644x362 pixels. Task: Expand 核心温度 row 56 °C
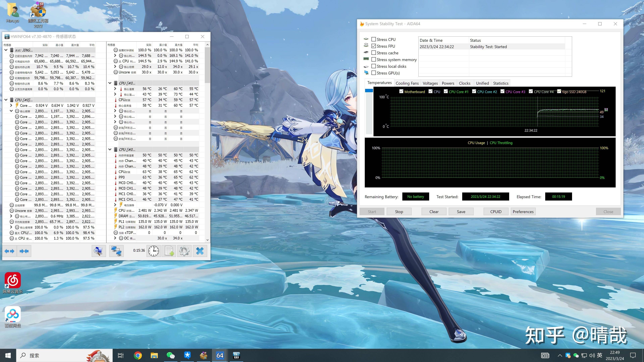point(115,89)
